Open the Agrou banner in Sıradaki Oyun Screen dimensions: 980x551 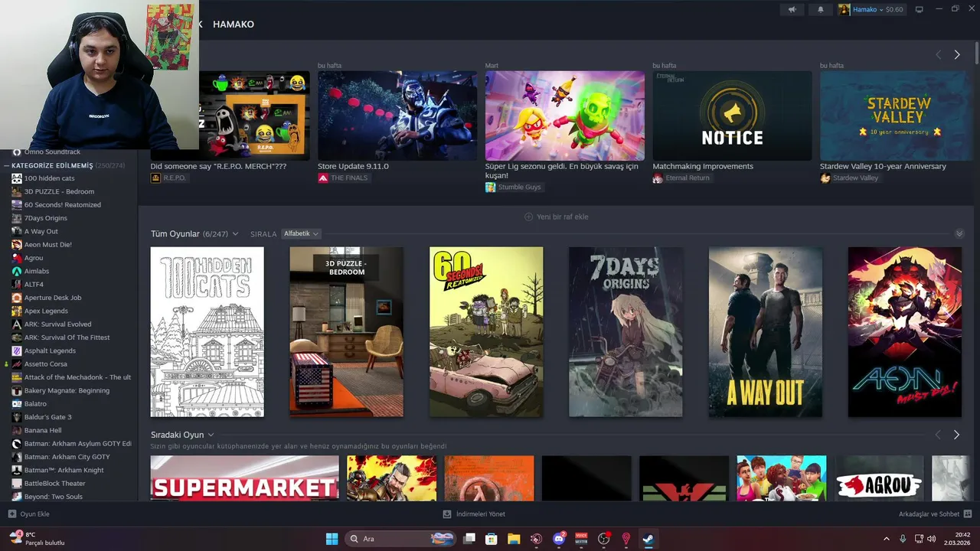[880, 478]
